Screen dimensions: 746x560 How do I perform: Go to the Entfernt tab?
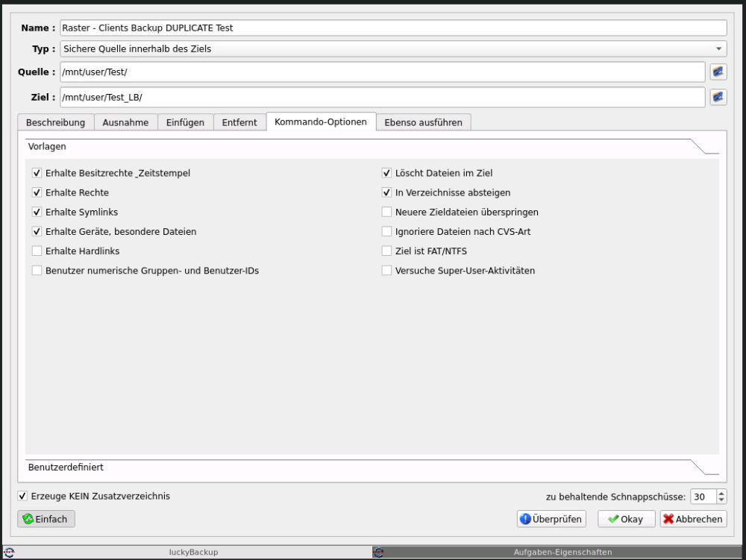[x=239, y=122]
